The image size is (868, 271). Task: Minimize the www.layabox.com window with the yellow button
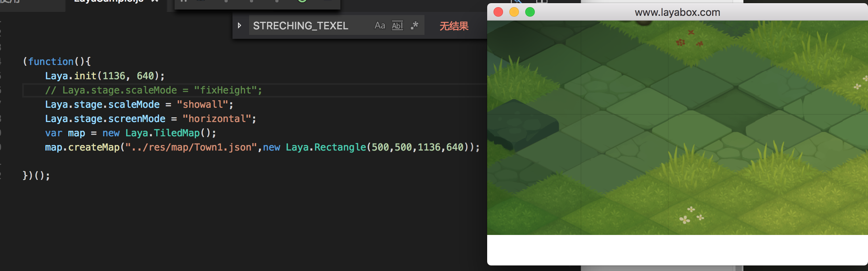[514, 12]
